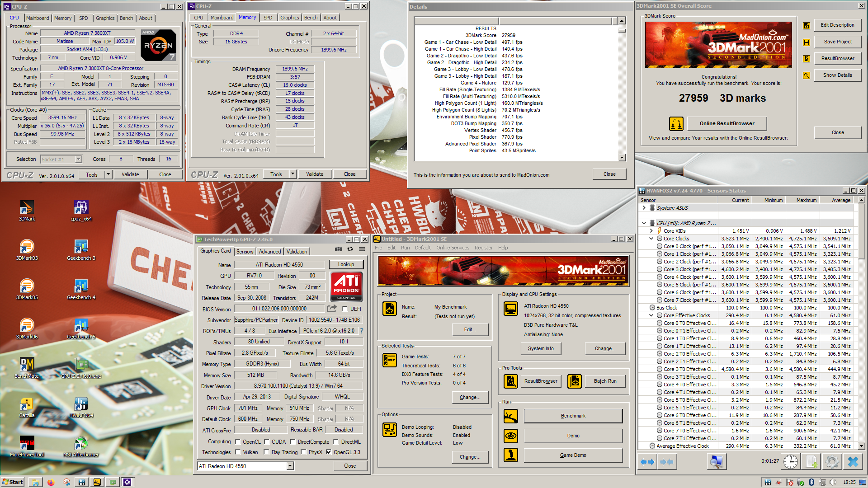Click the taskbar clock showing 18:25
The width and height of the screenshot is (868, 488).
[x=849, y=482]
